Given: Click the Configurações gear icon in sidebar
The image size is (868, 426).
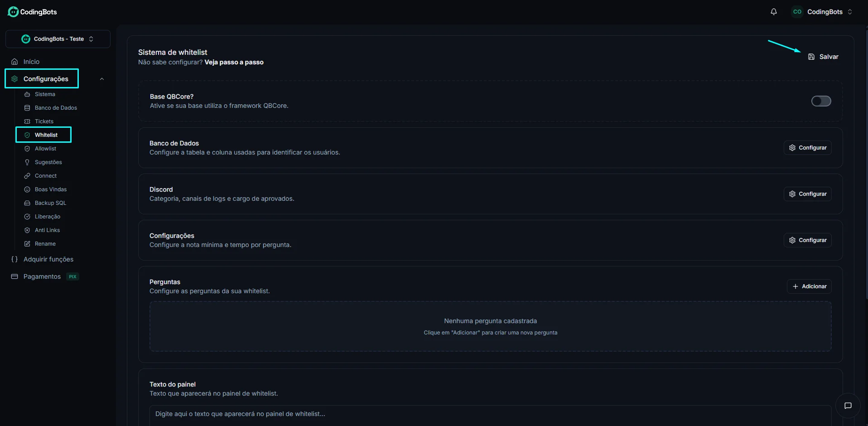Looking at the screenshot, I should point(14,79).
